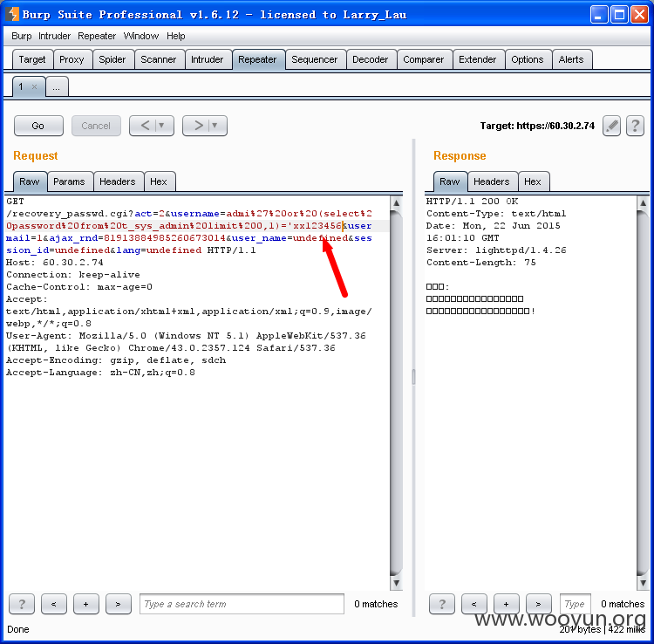The image size is (654, 644).
Task: Open the Burp menu
Action: point(21,36)
